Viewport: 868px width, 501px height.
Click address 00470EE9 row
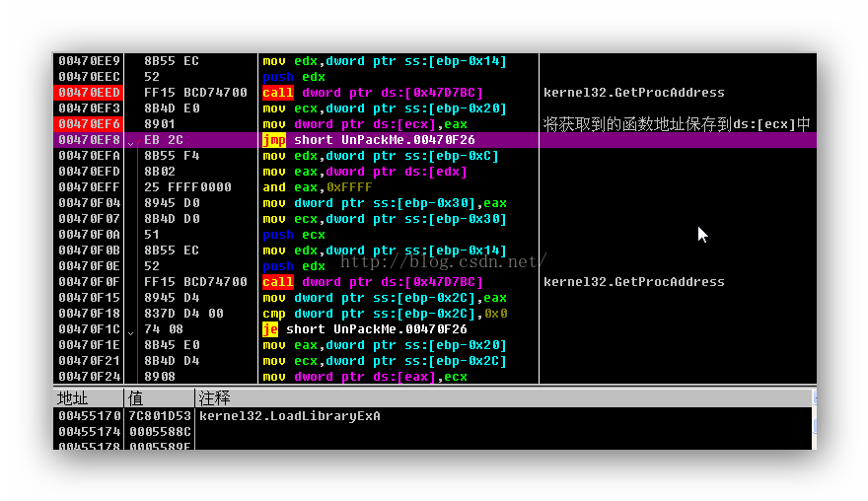pos(89,61)
